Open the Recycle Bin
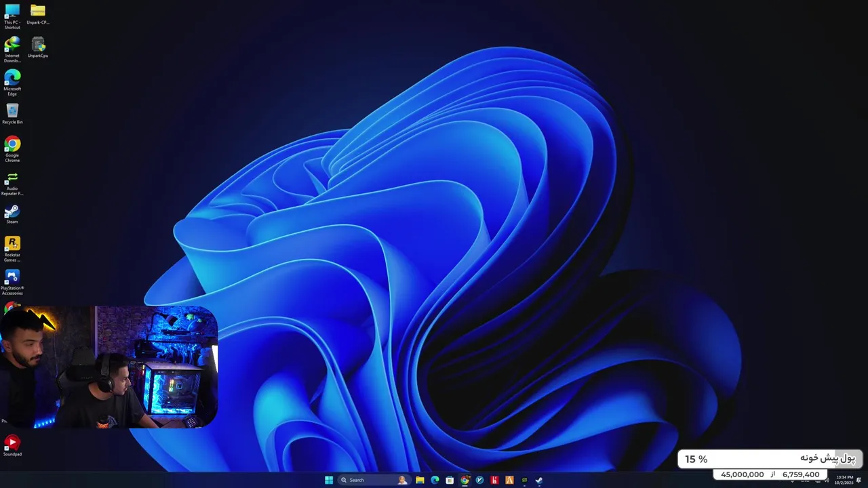 [x=12, y=114]
